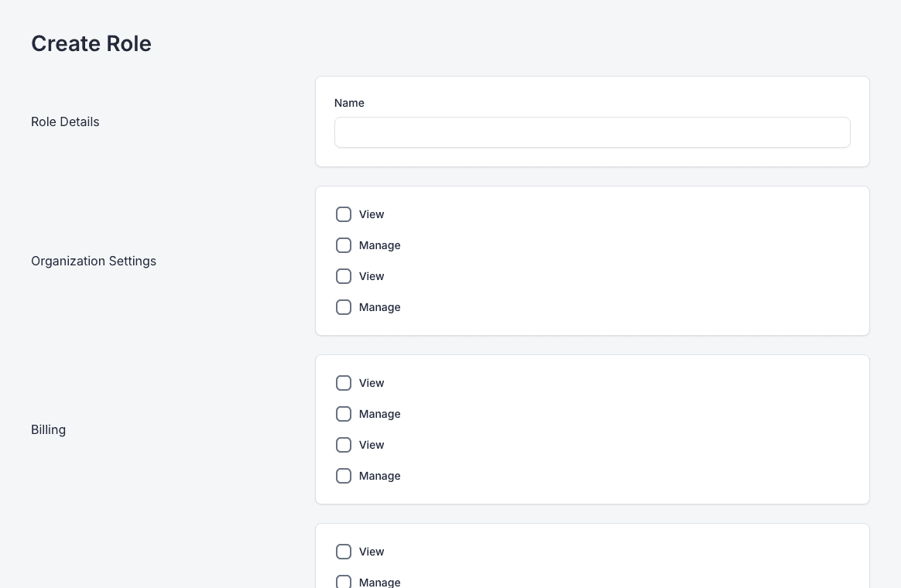The width and height of the screenshot is (901, 588).
Task: Enable the second View checkbox in Organization Settings
Action: [x=344, y=276]
